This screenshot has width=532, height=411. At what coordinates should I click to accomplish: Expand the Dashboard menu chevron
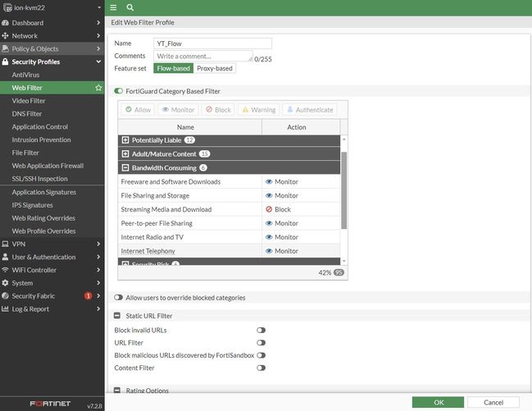click(98, 23)
